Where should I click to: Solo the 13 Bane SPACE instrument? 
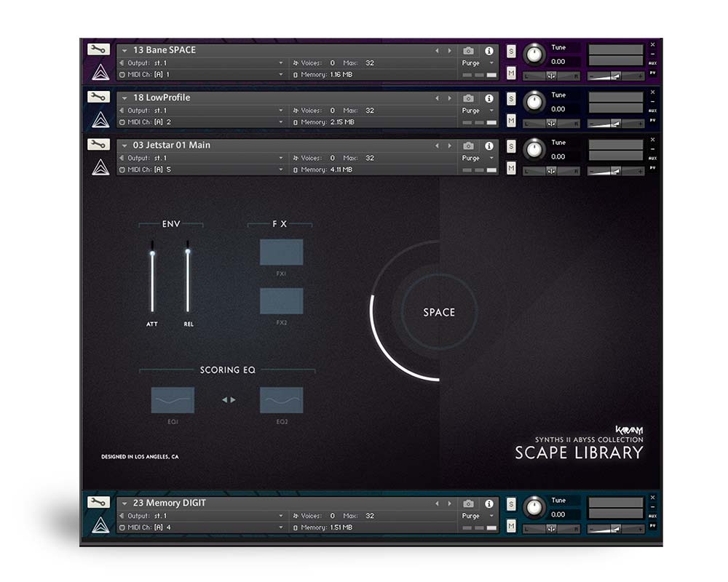coord(511,51)
